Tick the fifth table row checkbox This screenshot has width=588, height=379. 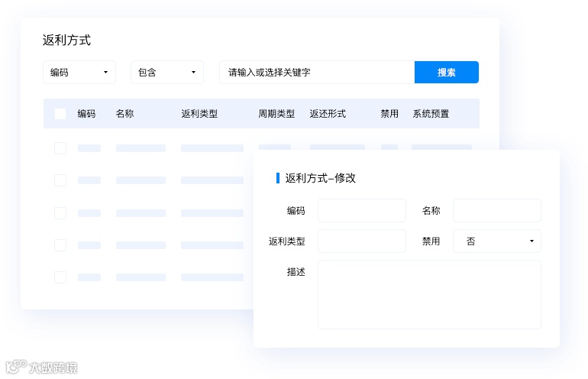[60, 277]
